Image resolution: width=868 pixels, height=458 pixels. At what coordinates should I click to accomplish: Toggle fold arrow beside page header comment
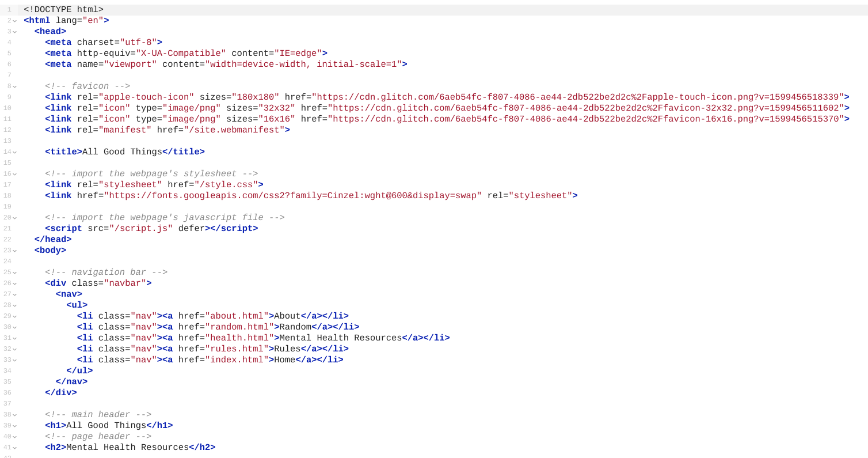(x=15, y=437)
